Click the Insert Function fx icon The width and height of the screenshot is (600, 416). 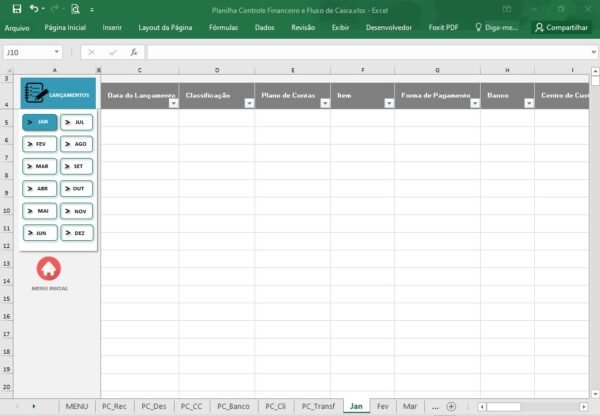(134, 52)
